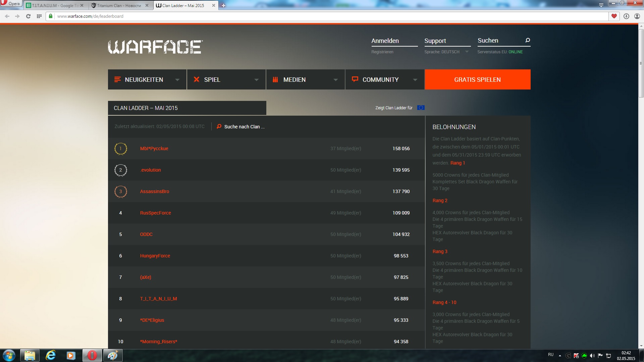Click the green padlock security icon
The height and width of the screenshot is (362, 644).
(x=51, y=16)
